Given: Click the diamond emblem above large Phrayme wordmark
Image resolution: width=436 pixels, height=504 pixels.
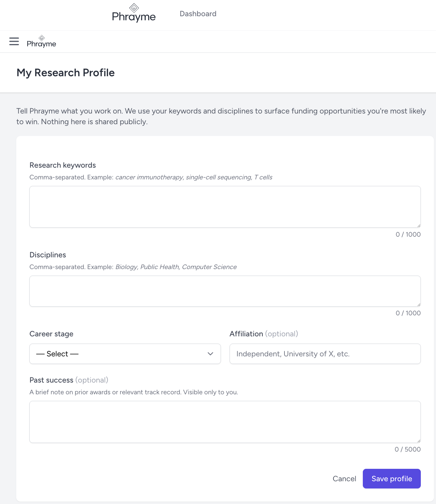Looking at the screenshot, I should (134, 8).
